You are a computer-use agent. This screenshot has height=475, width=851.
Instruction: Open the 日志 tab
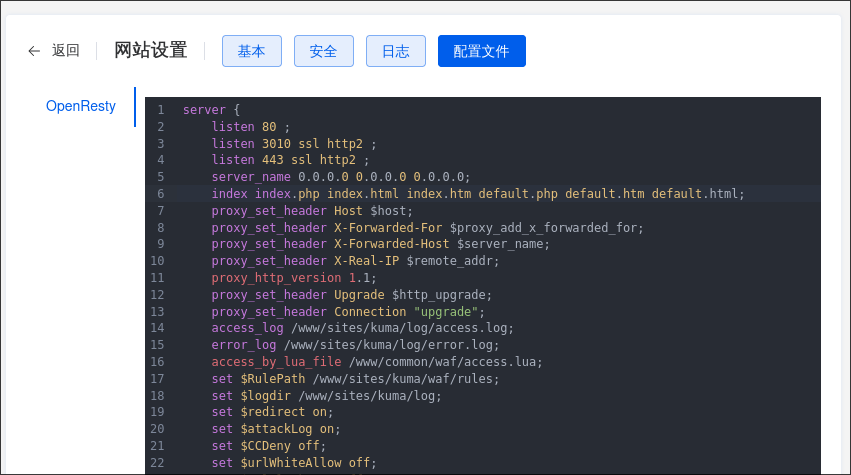396,51
